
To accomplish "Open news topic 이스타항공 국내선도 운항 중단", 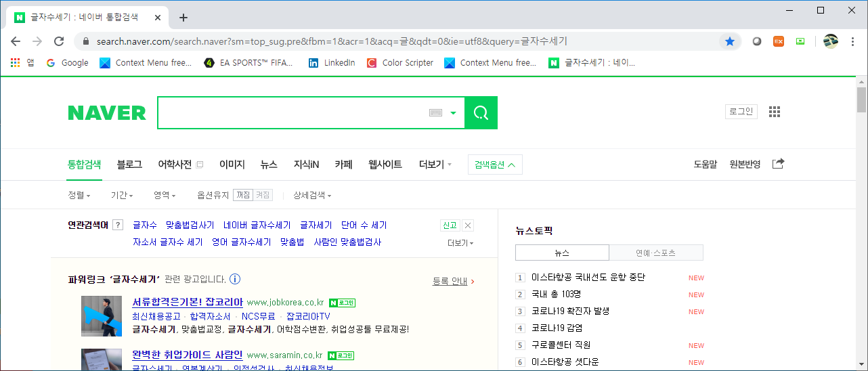I will 588,278.
